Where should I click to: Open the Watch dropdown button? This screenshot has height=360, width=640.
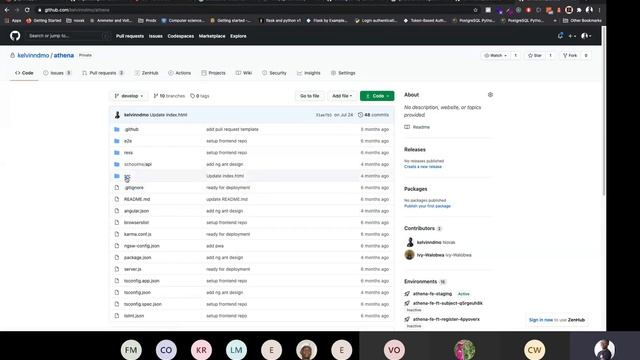495,56
